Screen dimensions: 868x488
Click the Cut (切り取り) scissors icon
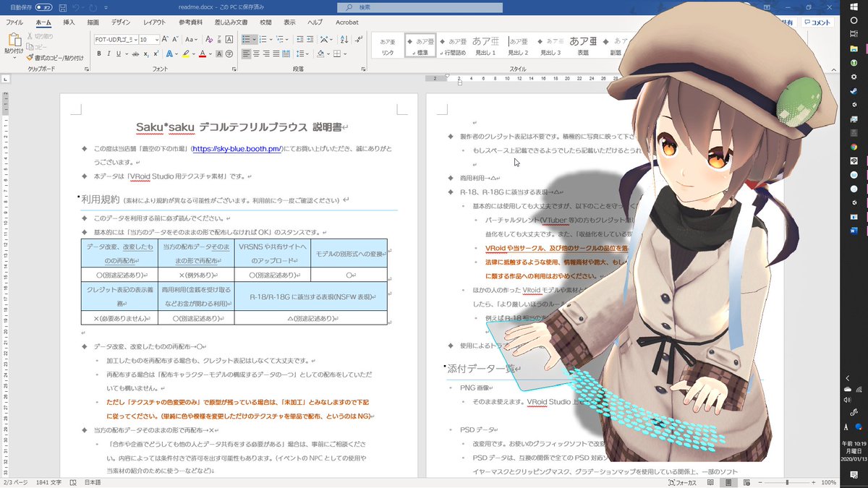[30, 35]
